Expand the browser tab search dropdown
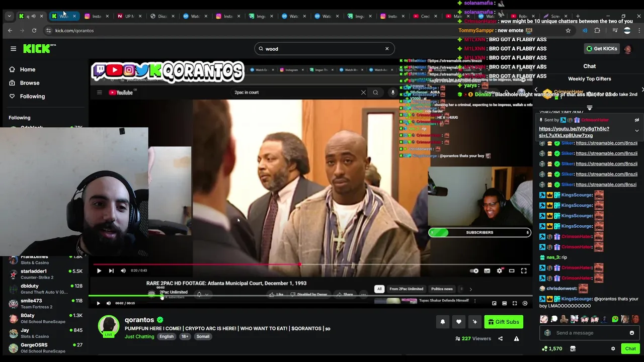644x362 pixels. 9,16
